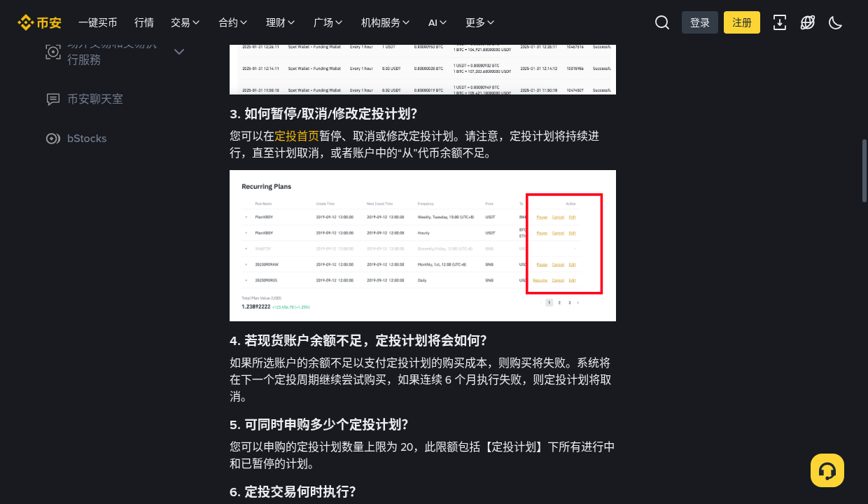This screenshot has height=504, width=868.
Task: Click heading 4. 若现货账户余额不足，定投计划将会如何?
Action: pyautogui.click(x=358, y=340)
